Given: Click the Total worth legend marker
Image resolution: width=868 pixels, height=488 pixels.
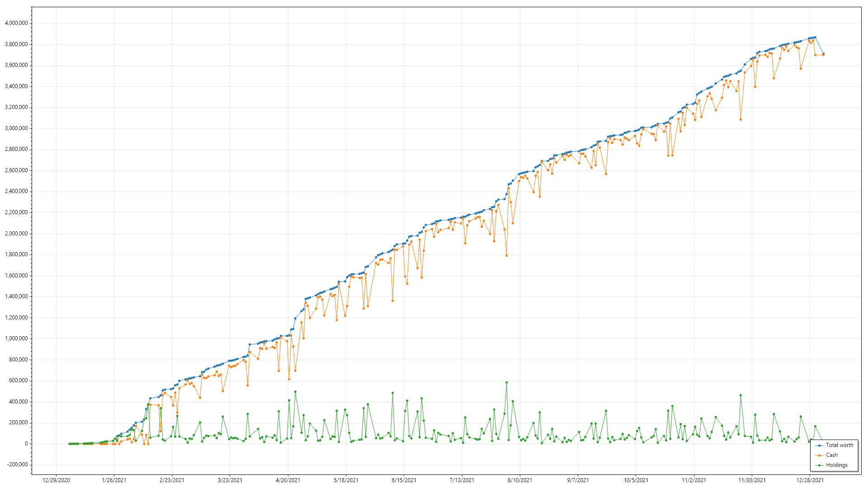Looking at the screenshot, I should tap(819, 446).
